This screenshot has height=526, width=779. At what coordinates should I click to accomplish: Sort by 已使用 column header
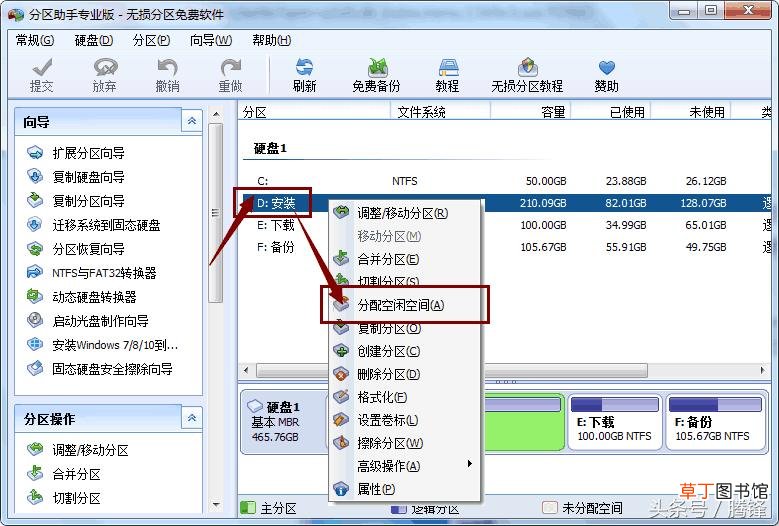[611, 112]
